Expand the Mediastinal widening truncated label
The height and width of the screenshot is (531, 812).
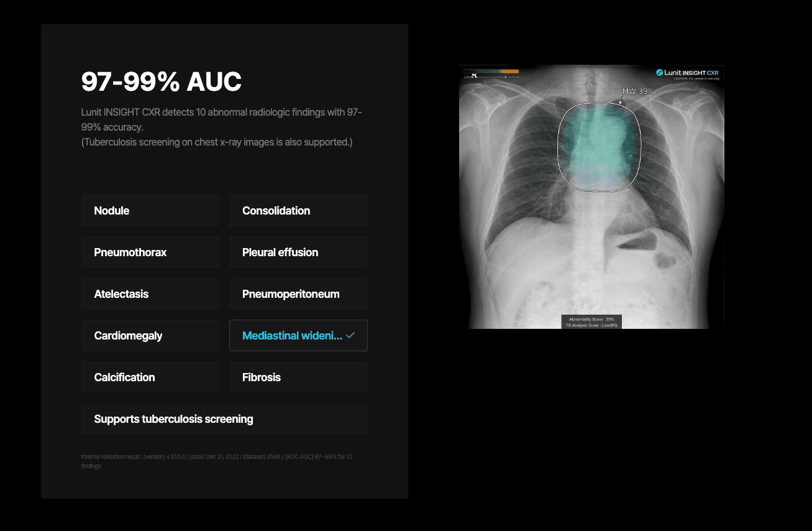click(292, 335)
